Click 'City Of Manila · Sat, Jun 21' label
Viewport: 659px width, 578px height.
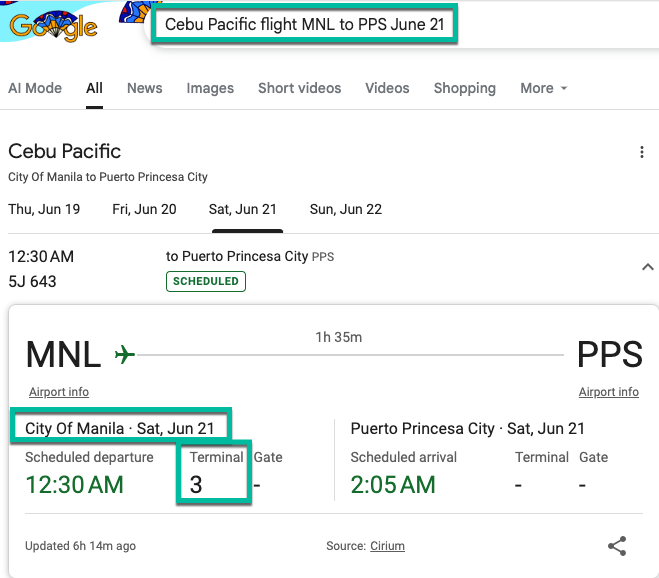(119, 429)
